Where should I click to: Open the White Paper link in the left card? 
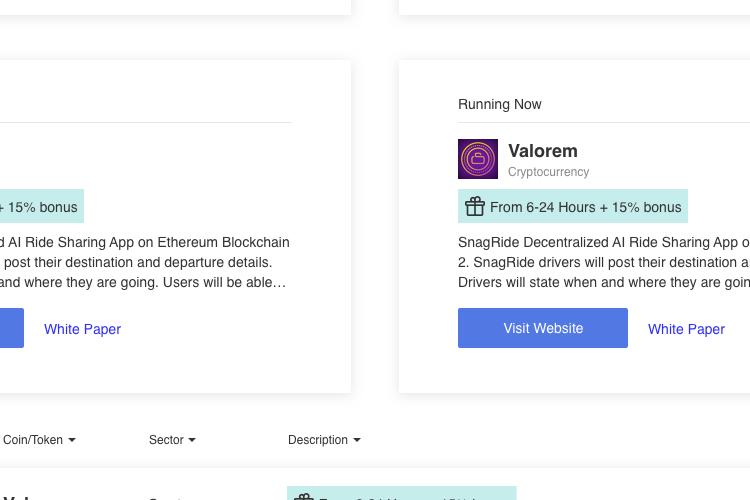click(82, 329)
